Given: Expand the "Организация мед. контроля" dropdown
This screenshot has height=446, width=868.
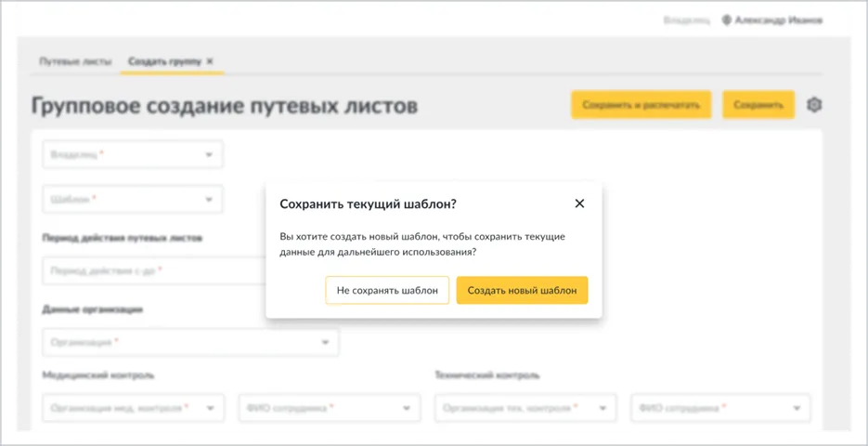Looking at the screenshot, I should pos(134,408).
